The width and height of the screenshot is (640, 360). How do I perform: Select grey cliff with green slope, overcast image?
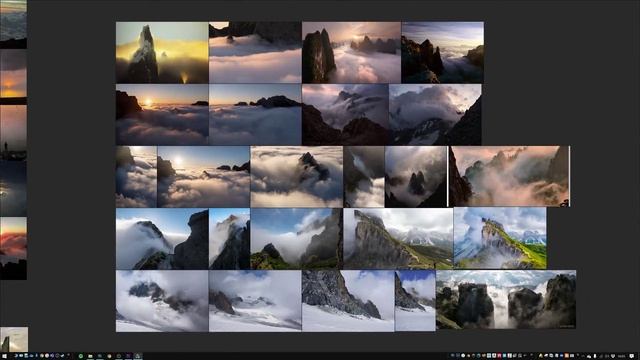coord(398,239)
